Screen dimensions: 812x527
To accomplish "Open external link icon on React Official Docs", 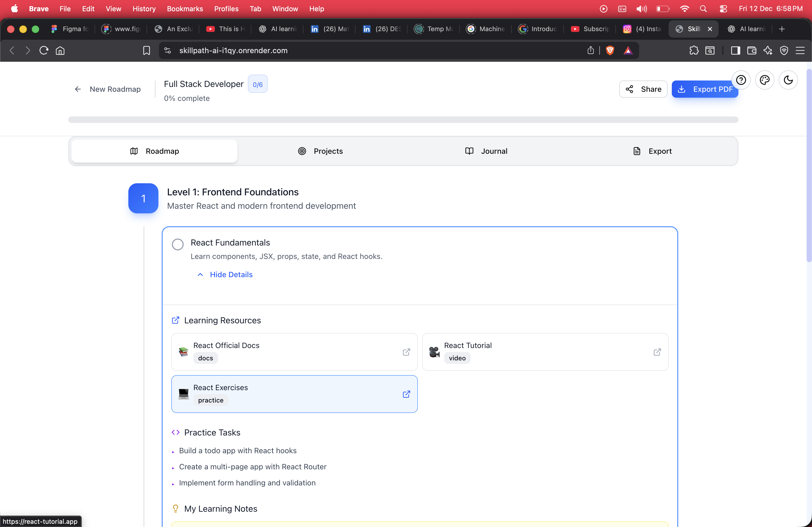I will pos(406,352).
